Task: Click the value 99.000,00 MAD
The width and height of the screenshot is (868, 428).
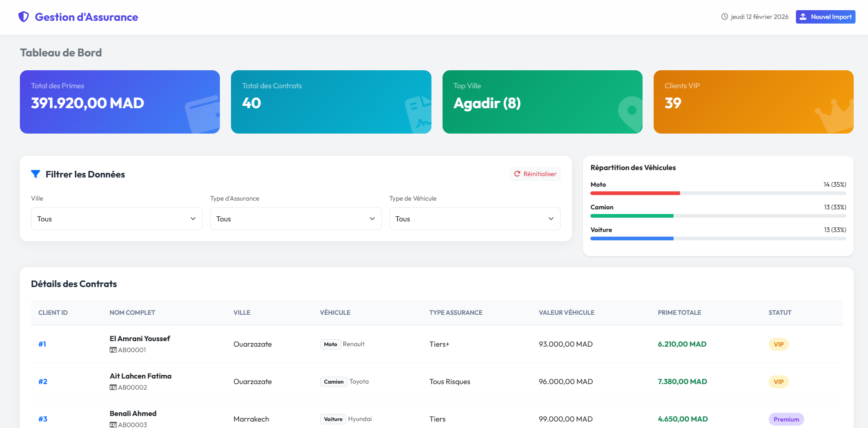Action: click(565, 419)
